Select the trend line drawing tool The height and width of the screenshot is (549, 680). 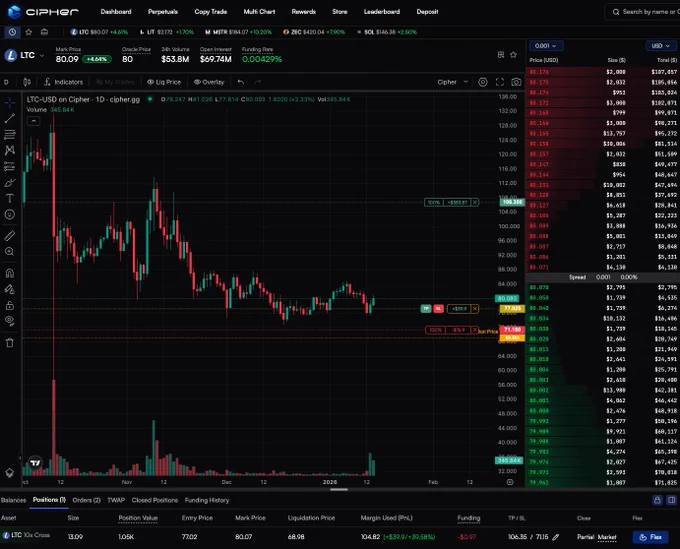(x=10, y=118)
